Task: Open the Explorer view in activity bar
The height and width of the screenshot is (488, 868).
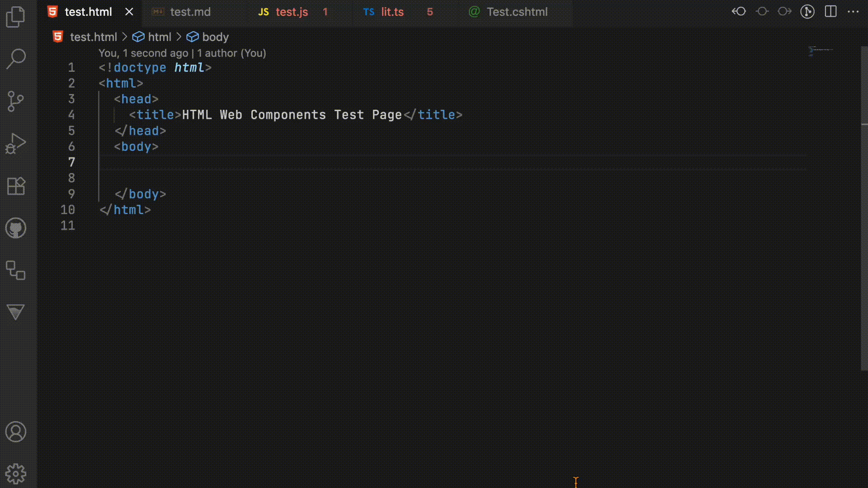Action: [16, 17]
